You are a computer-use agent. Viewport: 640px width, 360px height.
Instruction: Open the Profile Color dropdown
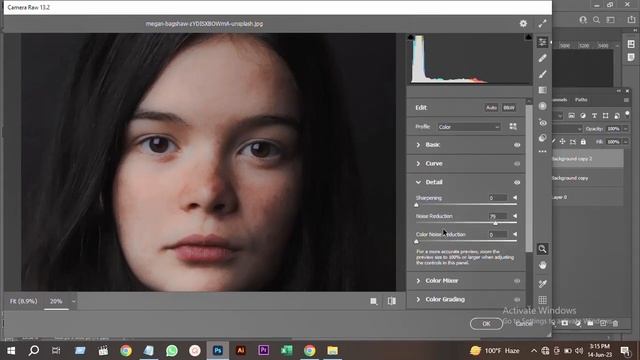(469, 127)
